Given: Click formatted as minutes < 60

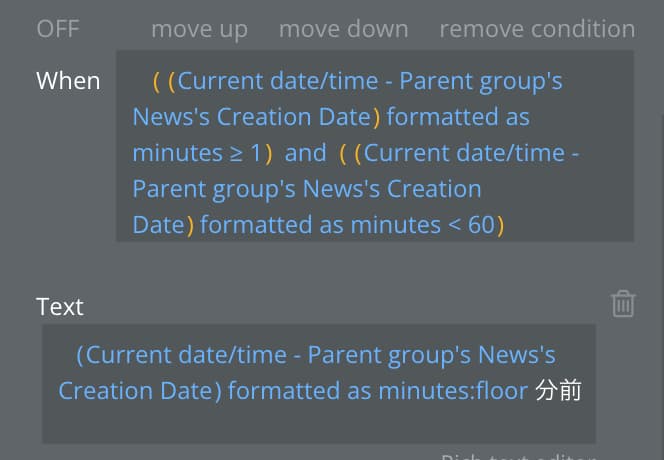Looking at the screenshot, I should [x=347, y=225].
